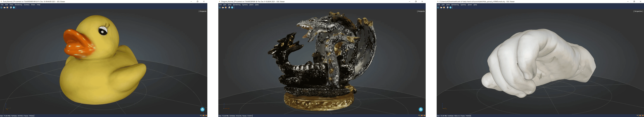
Task: Click the round Sketchfab button in Duck viewport
Action: coord(202,109)
